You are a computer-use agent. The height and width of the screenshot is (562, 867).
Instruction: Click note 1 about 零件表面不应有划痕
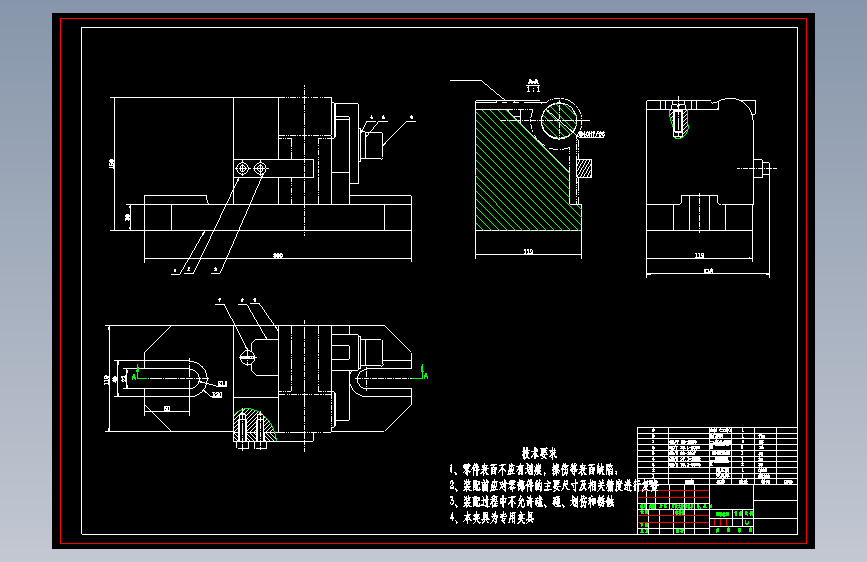pyautogui.click(x=534, y=470)
